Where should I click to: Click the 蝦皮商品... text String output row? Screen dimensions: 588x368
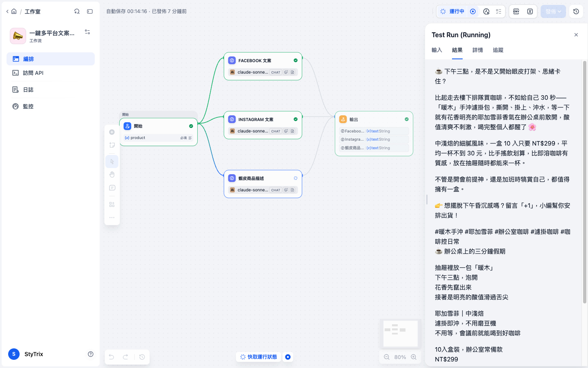(x=374, y=148)
